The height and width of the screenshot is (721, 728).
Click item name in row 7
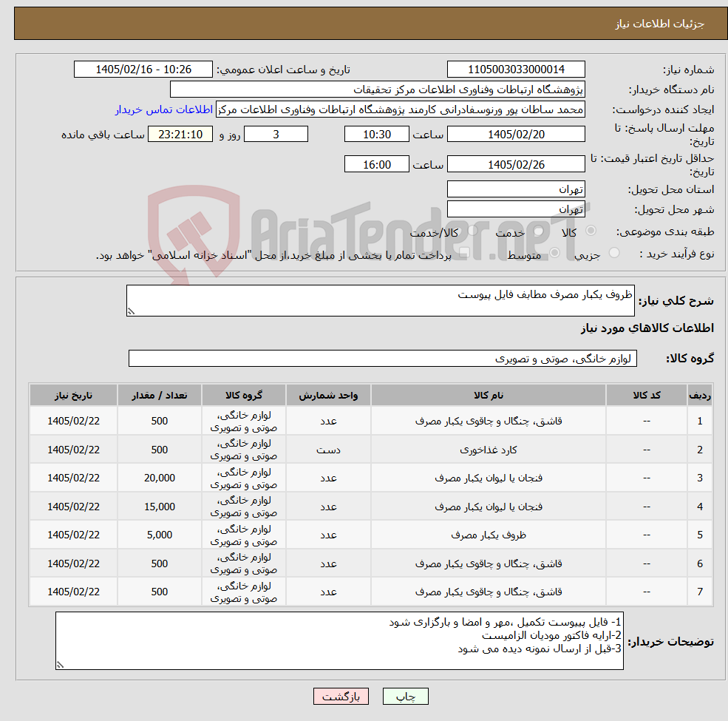click(x=489, y=592)
